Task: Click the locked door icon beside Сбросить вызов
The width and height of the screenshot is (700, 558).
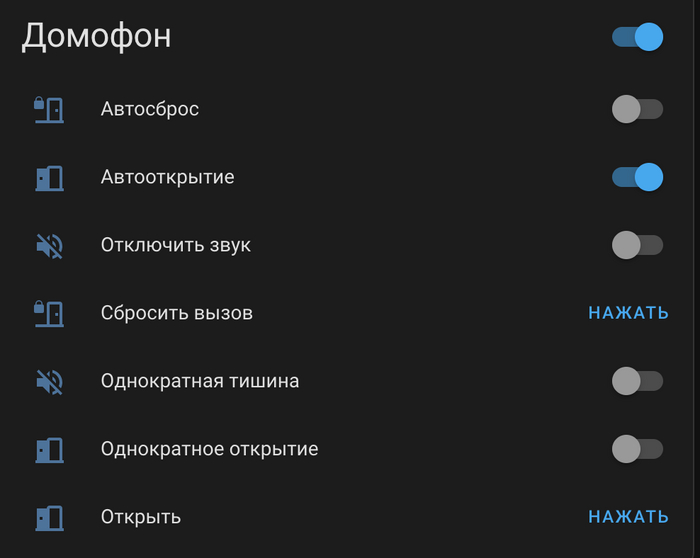Action: (49, 313)
